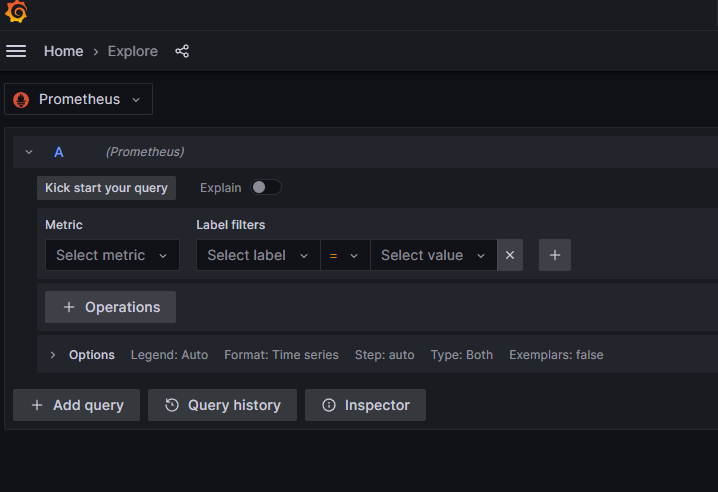Open the Prometheus datasource dropdown

pos(79,100)
